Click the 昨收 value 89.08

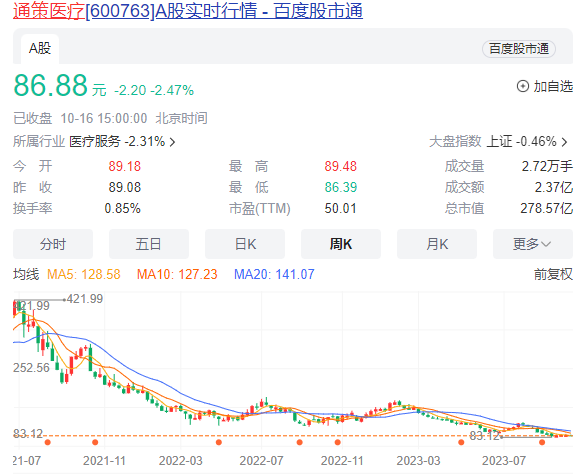[124, 187]
